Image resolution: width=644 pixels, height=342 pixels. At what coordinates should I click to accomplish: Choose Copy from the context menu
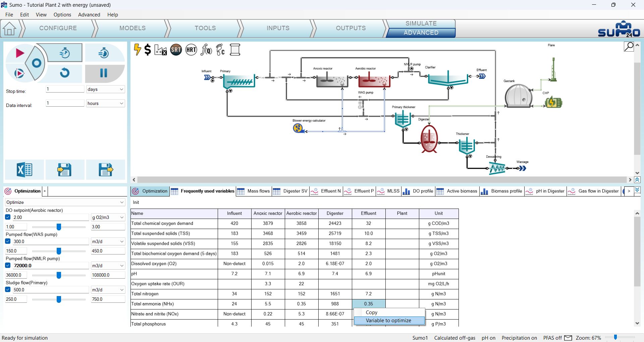pos(389,312)
